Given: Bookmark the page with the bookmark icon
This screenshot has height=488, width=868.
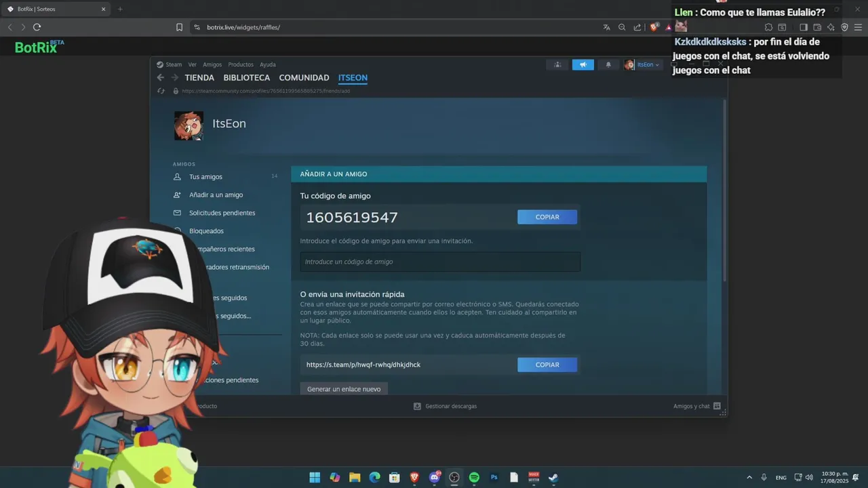Looking at the screenshot, I should tap(179, 27).
